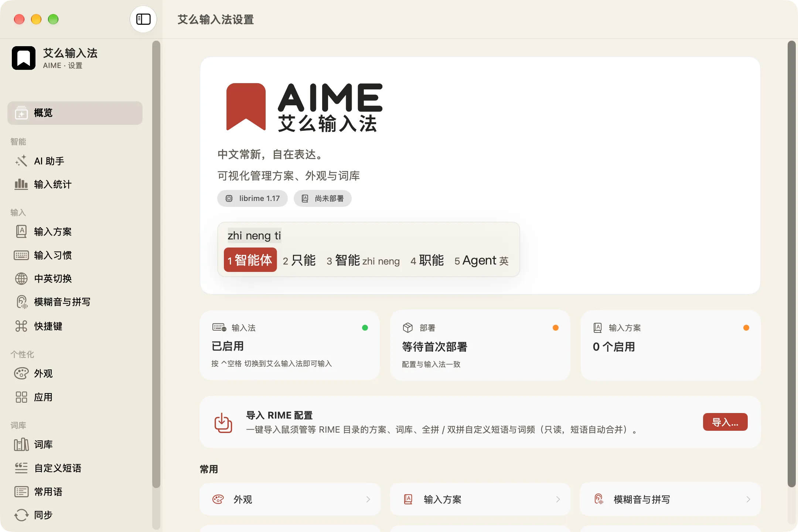The image size is (798, 532).
Task: Click the 艾么输入法设置 window title
Action: 216,20
